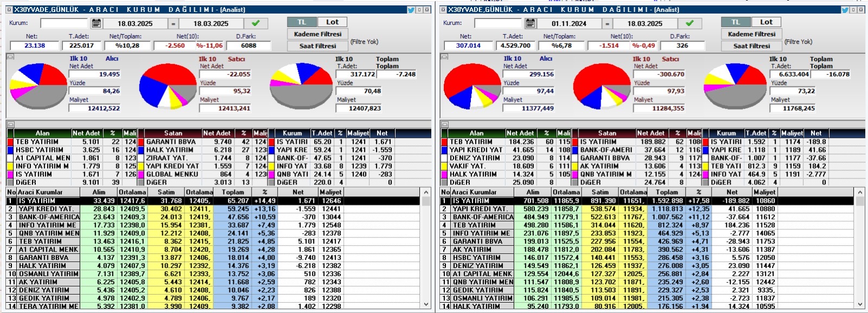Click the Alan header in left window

tap(43, 133)
